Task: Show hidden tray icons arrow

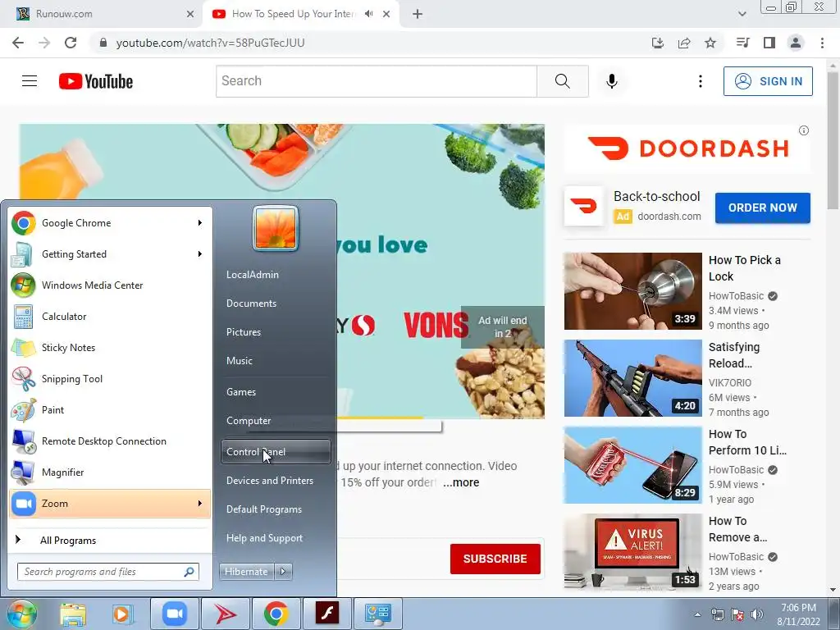Action: tap(697, 614)
